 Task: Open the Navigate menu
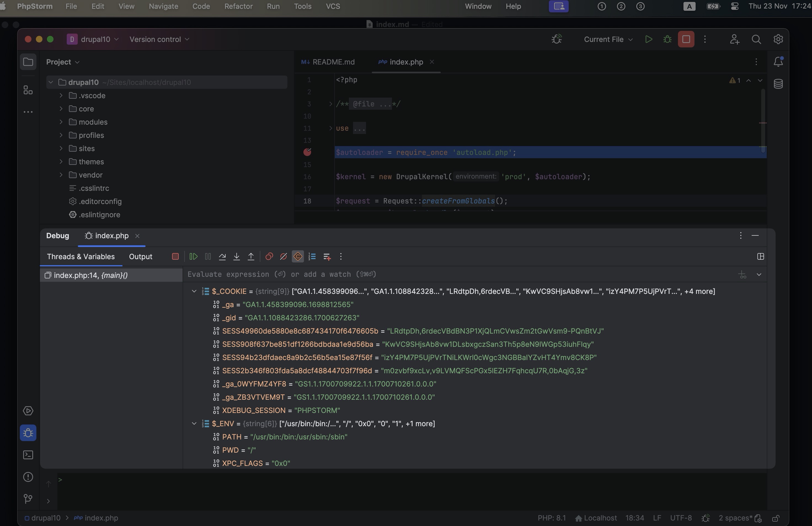pos(164,7)
